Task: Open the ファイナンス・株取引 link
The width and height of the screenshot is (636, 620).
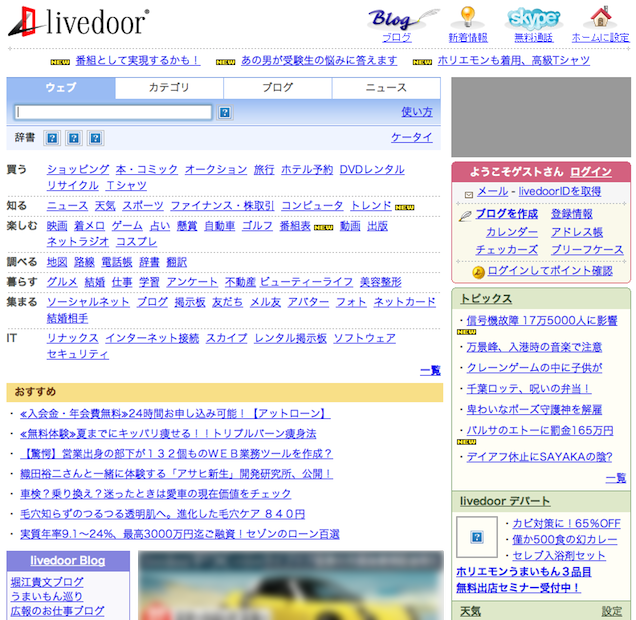Action: click(x=222, y=206)
